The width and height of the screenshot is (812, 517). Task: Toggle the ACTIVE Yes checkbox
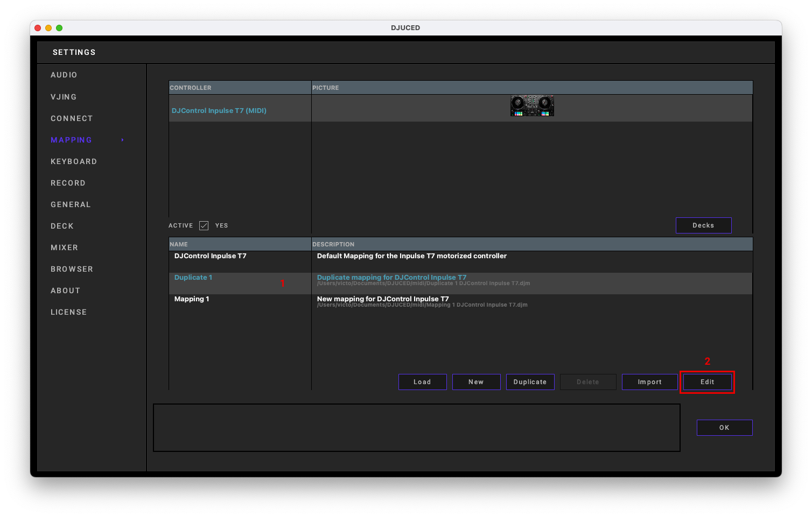click(x=204, y=225)
